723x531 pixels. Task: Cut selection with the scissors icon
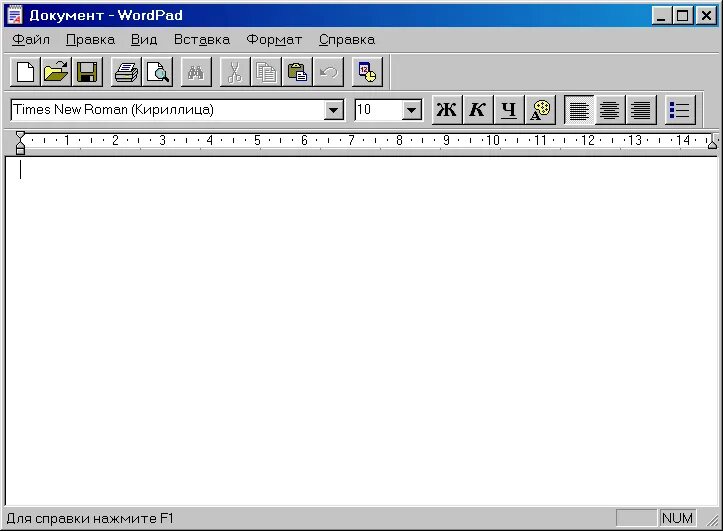click(235, 72)
